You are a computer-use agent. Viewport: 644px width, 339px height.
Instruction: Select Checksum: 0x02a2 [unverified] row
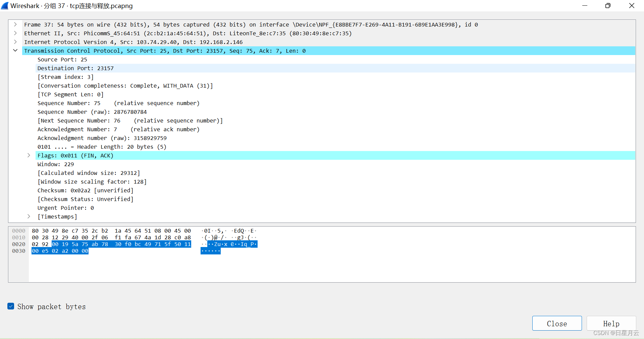click(335, 190)
